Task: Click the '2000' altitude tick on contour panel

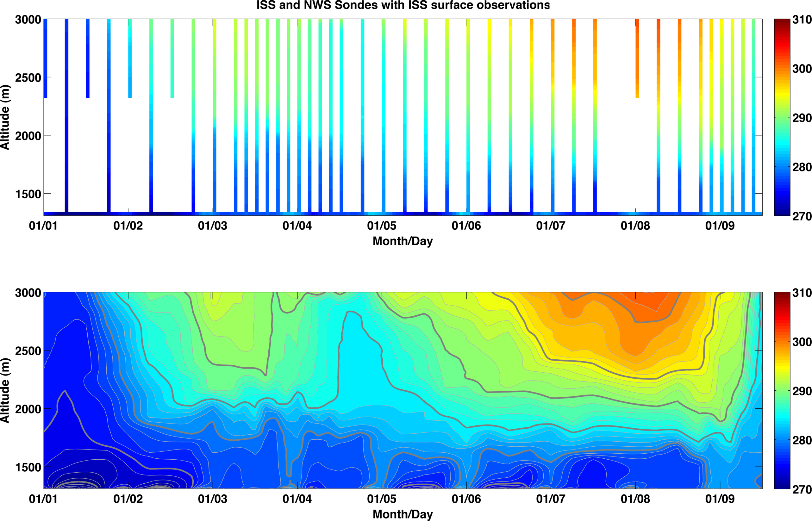Action: pos(28,409)
